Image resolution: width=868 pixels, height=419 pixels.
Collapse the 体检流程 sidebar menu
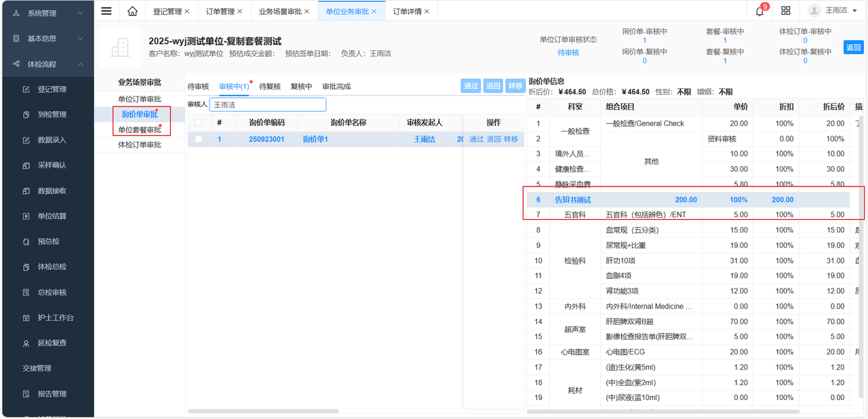point(47,64)
